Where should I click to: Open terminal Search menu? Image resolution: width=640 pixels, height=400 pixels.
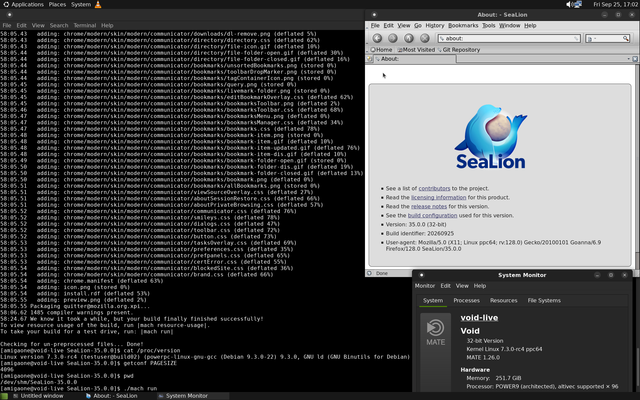coord(59,25)
